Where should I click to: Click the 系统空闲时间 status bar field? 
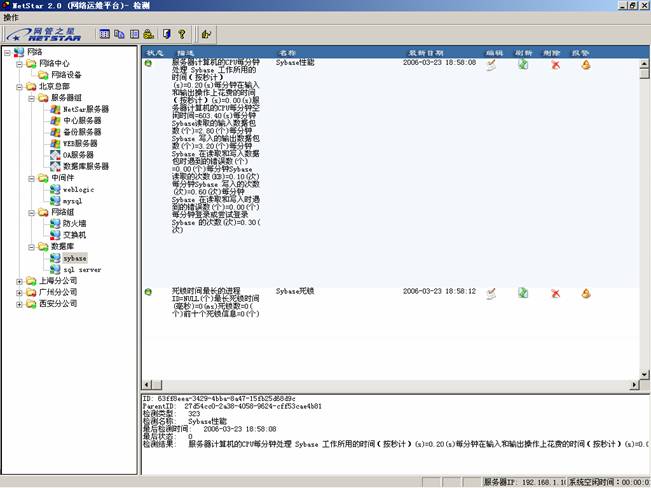608,482
